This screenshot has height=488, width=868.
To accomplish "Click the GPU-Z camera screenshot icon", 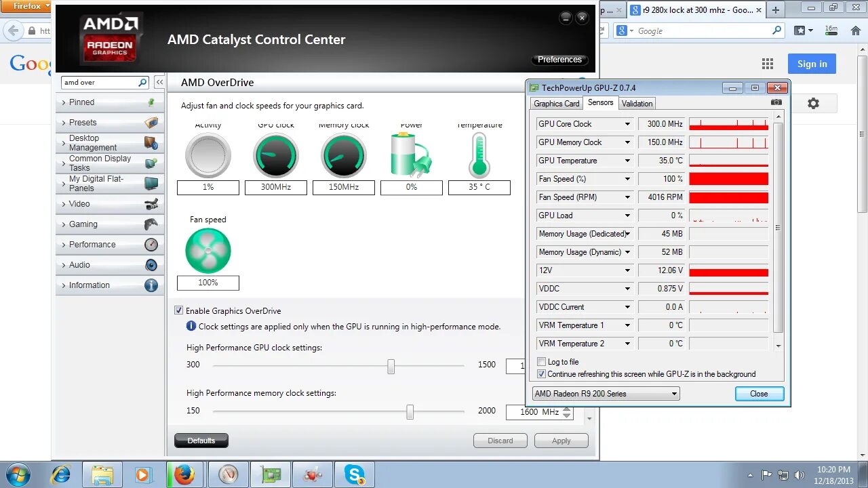I will point(776,102).
